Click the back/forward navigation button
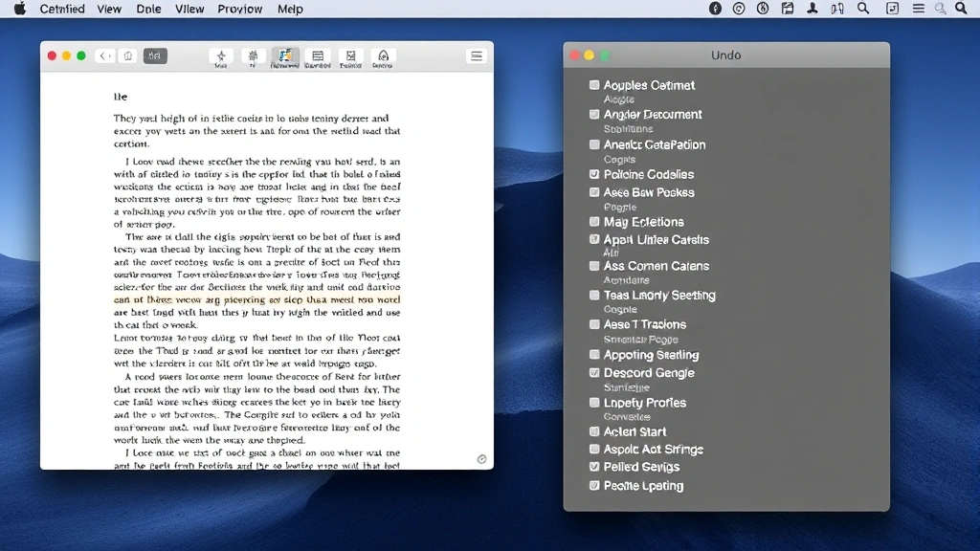Image resolution: width=980 pixels, height=551 pixels. (104, 56)
